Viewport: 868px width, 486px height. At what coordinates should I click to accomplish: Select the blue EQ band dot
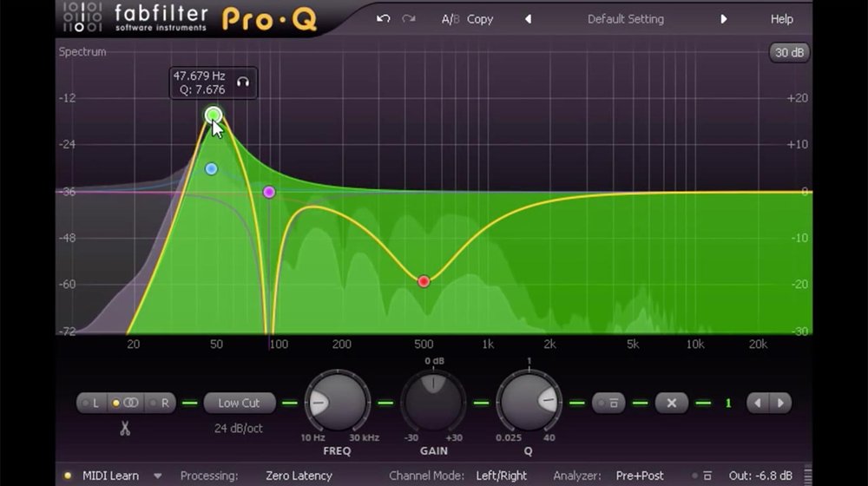coord(211,169)
